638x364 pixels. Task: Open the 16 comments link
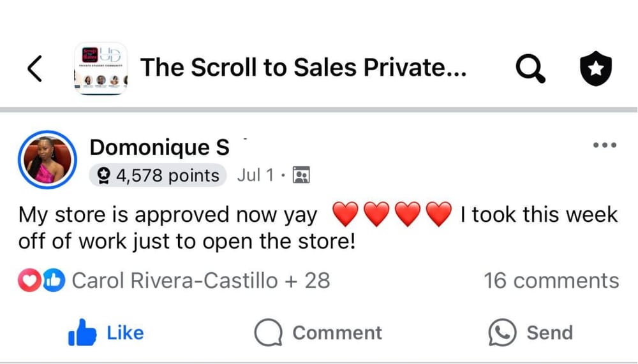[551, 280]
